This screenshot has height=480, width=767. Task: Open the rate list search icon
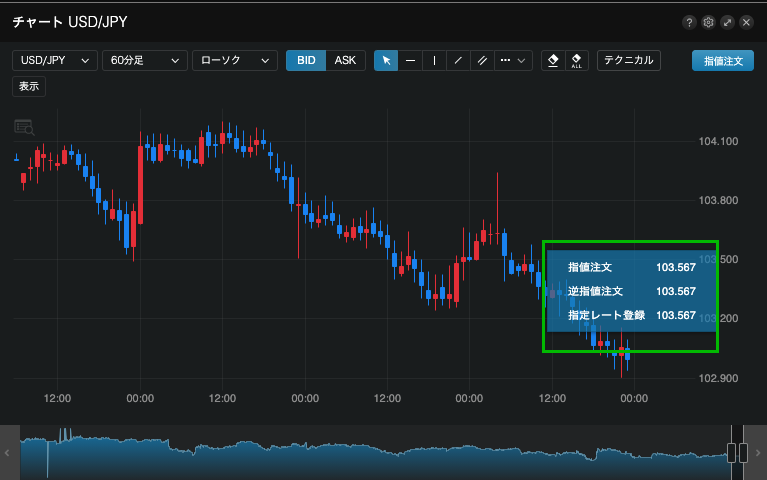pos(24,127)
